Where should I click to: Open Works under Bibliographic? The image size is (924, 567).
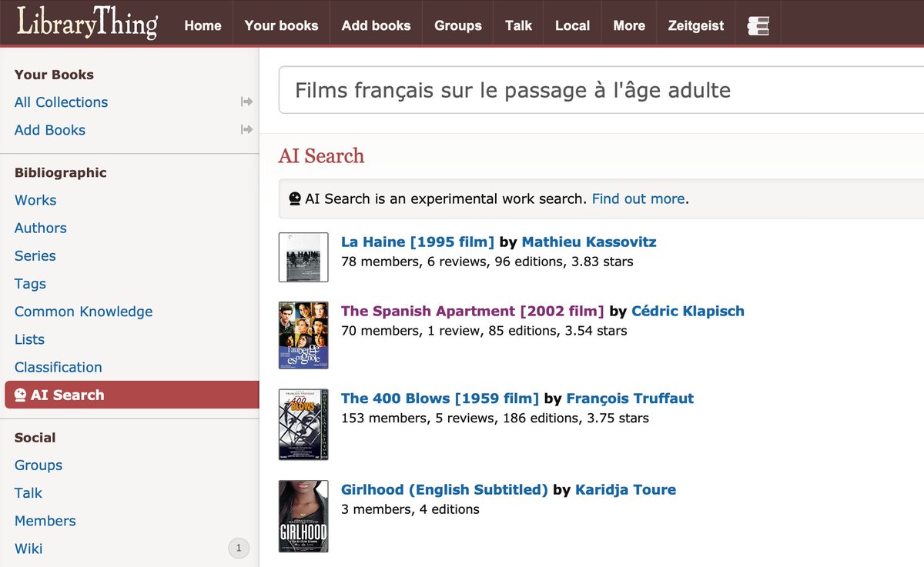tap(35, 200)
